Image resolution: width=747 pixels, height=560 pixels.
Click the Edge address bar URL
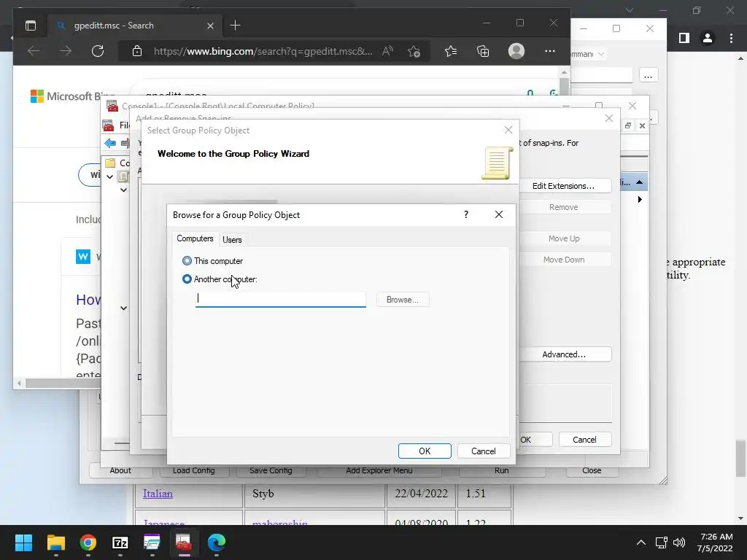point(263,51)
